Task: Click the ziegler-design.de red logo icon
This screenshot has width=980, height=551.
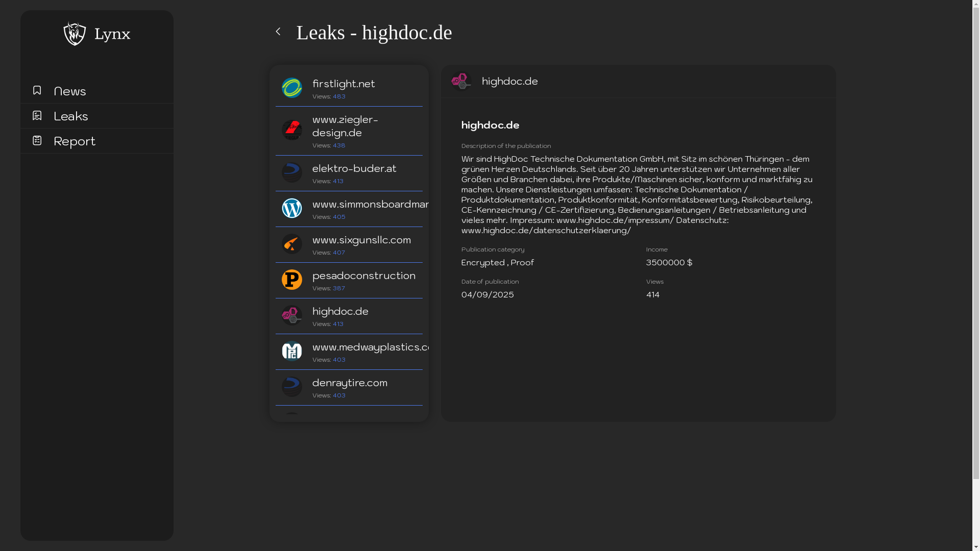Action: (292, 130)
